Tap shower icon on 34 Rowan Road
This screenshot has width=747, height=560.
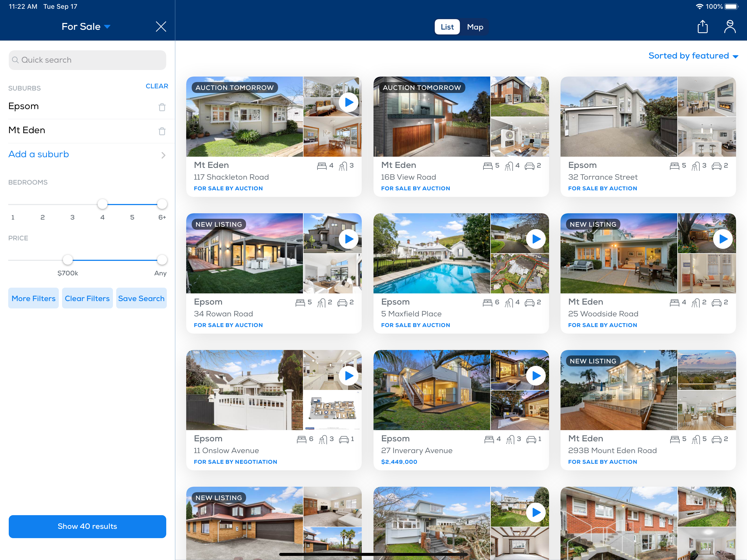pos(322,303)
